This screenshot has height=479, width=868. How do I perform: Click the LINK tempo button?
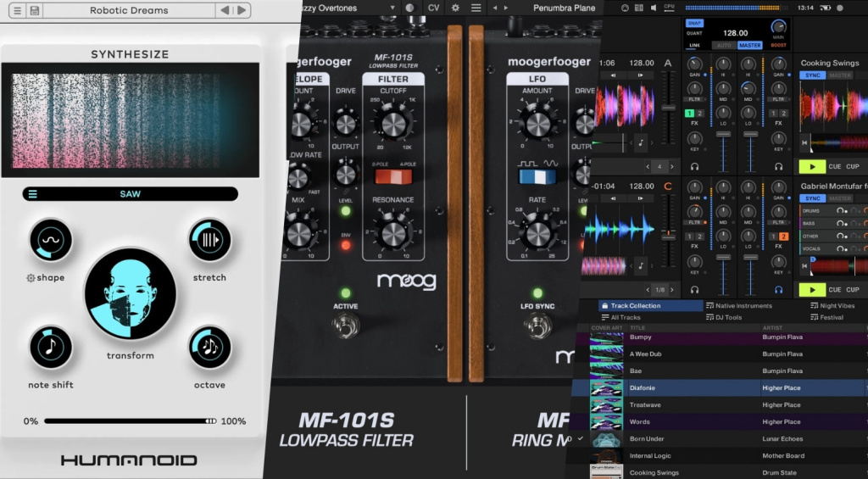(x=695, y=46)
